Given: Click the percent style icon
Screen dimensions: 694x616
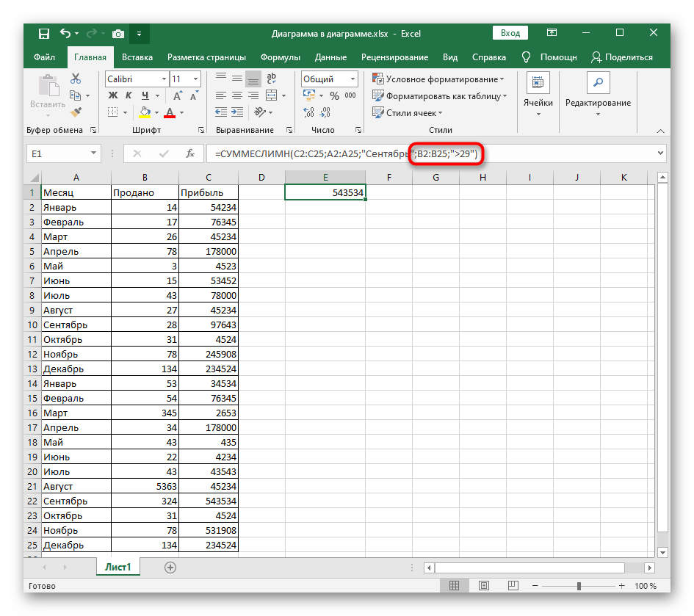Looking at the screenshot, I should coord(334,95).
